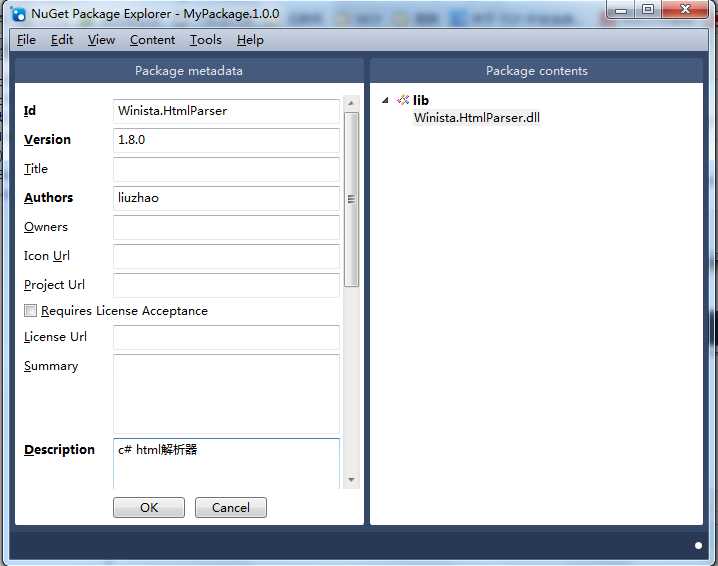This screenshot has height=566, width=718.
Task: Click the Title input field
Action: (x=226, y=169)
